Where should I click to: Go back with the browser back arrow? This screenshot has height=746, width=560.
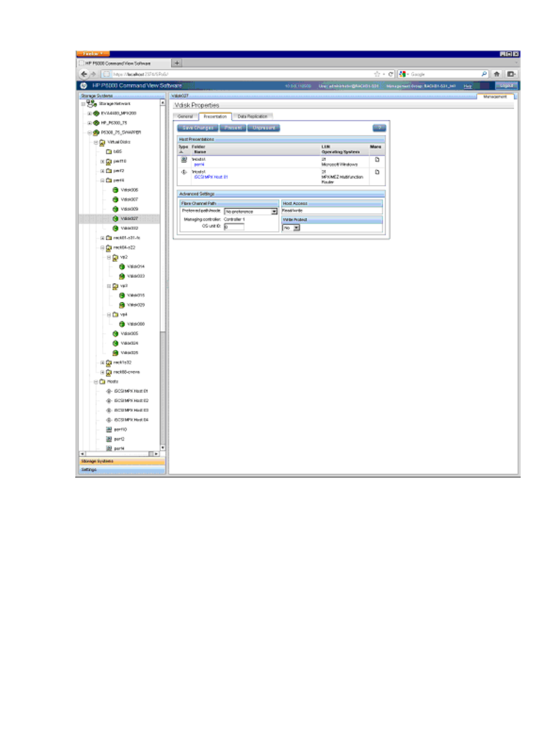click(x=84, y=74)
